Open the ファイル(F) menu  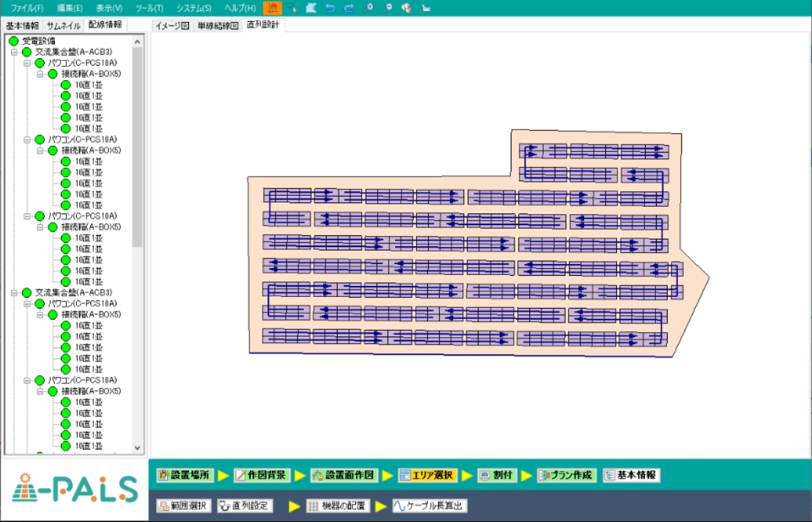pyautogui.click(x=27, y=8)
